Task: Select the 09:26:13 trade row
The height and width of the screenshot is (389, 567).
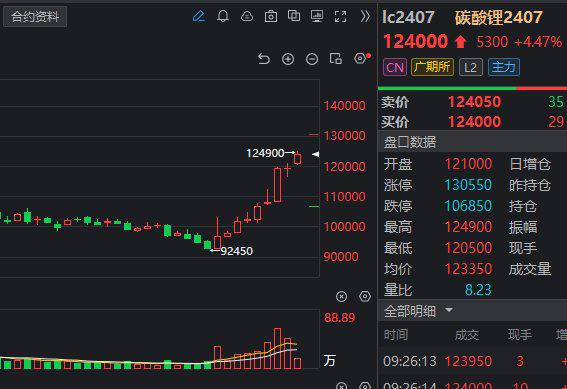Action: tap(472, 361)
